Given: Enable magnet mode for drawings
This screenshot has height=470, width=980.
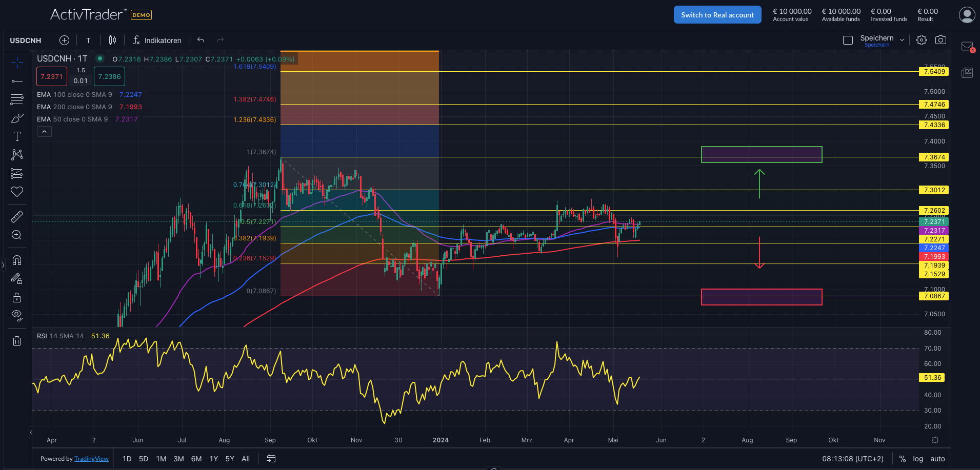Looking at the screenshot, I should coord(17,260).
